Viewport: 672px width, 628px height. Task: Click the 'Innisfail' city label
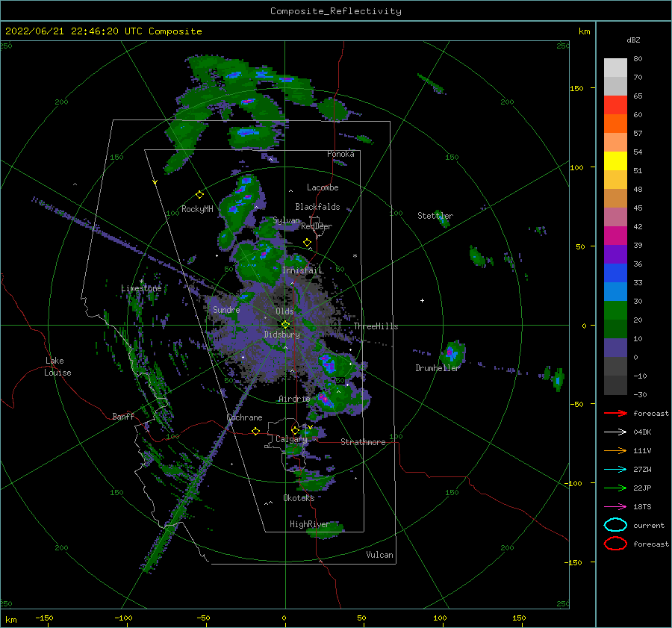302,270
